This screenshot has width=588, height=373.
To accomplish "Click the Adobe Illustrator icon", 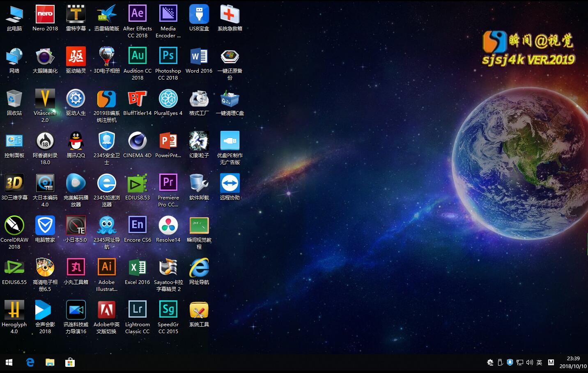I will tap(107, 268).
